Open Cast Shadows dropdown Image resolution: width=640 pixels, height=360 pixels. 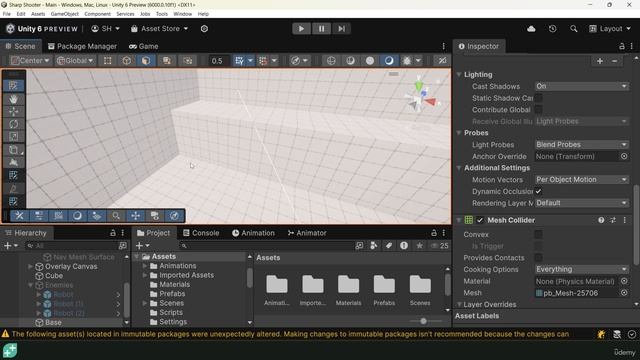click(581, 86)
